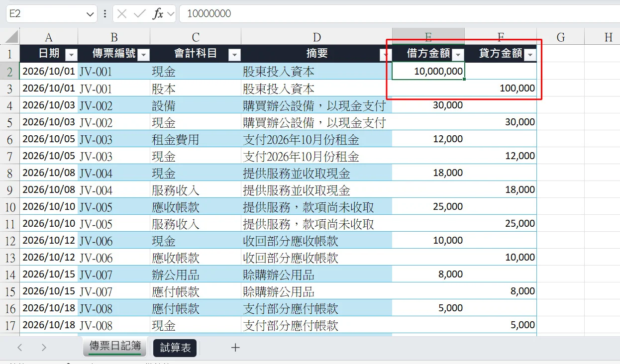Click 提供服務並收取現金 in row 8
This screenshot has height=364, width=620.
tap(317, 173)
